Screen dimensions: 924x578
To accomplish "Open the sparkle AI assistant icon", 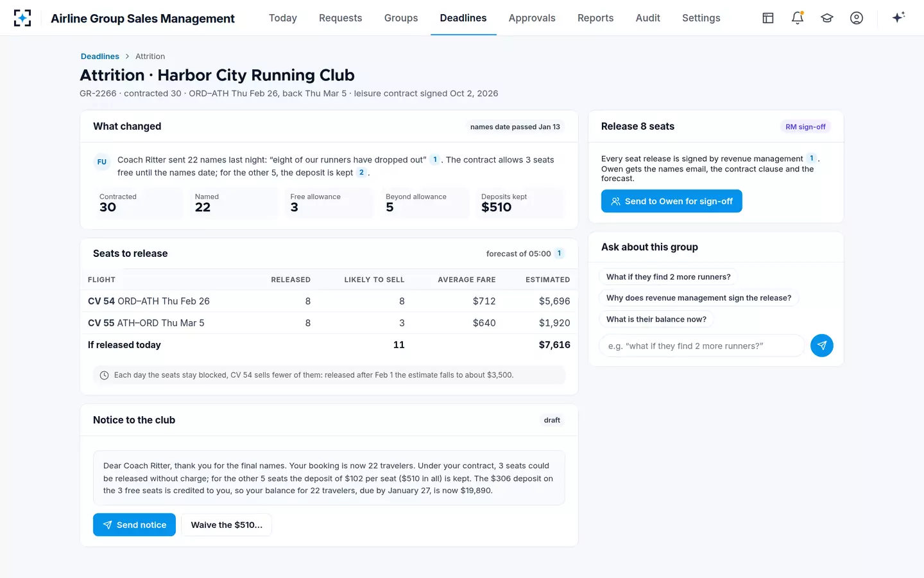I will (898, 17).
